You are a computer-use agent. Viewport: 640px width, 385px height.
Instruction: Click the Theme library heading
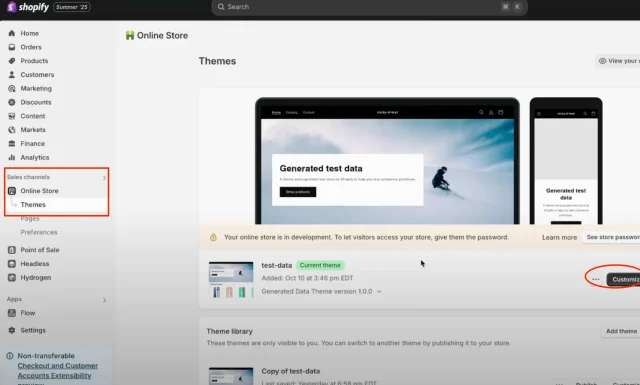[x=229, y=331]
